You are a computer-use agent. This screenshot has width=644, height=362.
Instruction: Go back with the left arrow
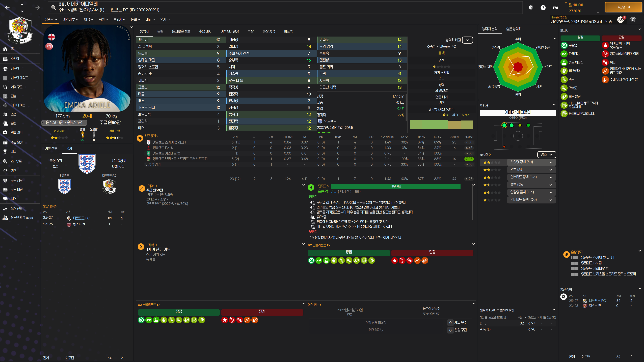[7, 8]
